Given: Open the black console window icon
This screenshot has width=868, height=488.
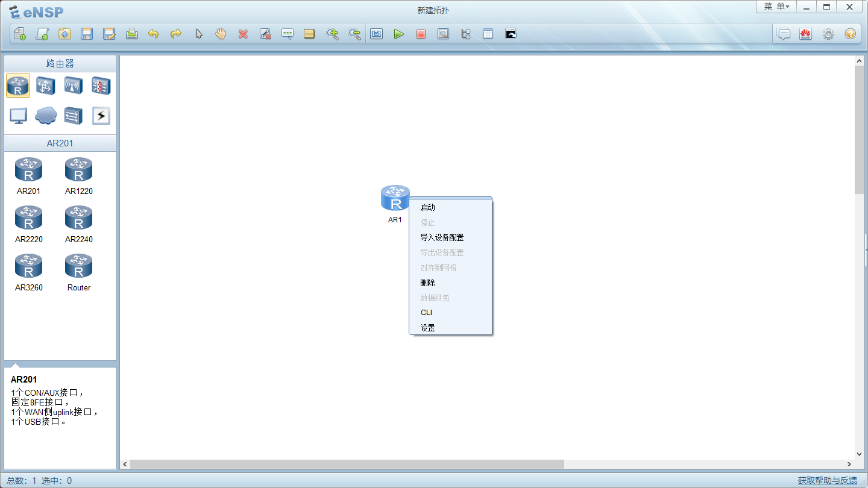Looking at the screenshot, I should [511, 34].
